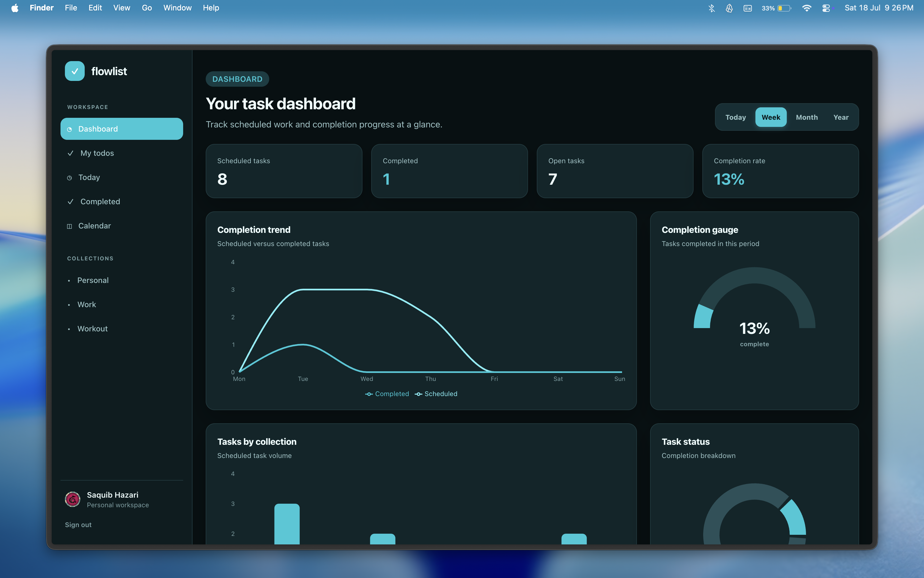The width and height of the screenshot is (924, 578).
Task: Click the WORKSPACE section label
Action: pyautogui.click(x=88, y=107)
